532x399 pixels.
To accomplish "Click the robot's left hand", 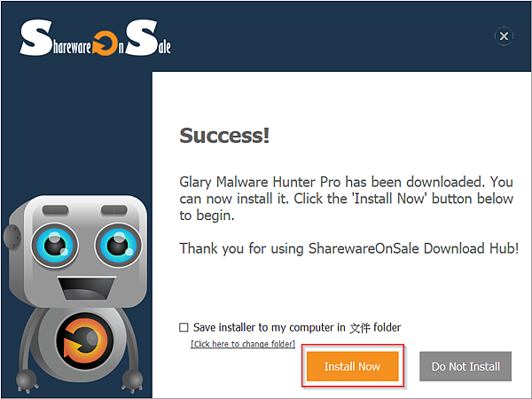I will [x=27, y=379].
